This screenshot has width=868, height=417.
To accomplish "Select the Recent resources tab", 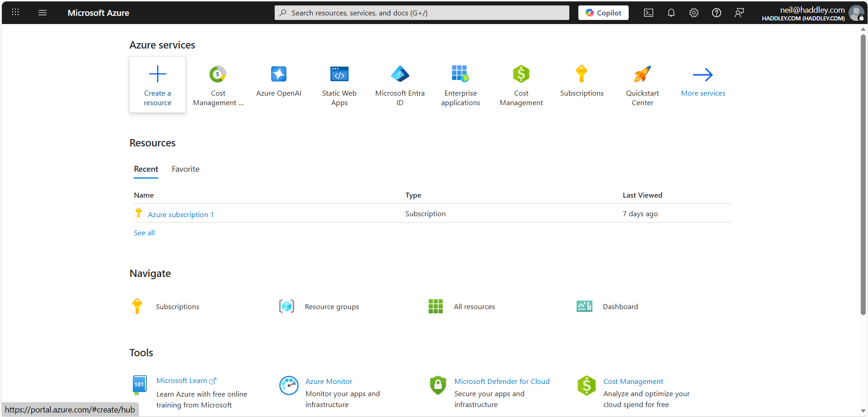I will coord(146,169).
